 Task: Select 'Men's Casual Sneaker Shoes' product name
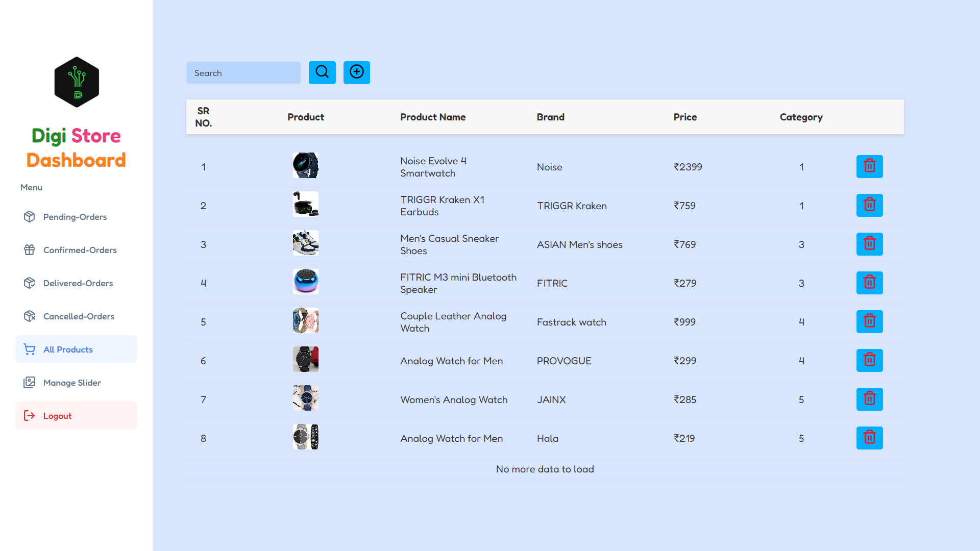pyautogui.click(x=450, y=244)
